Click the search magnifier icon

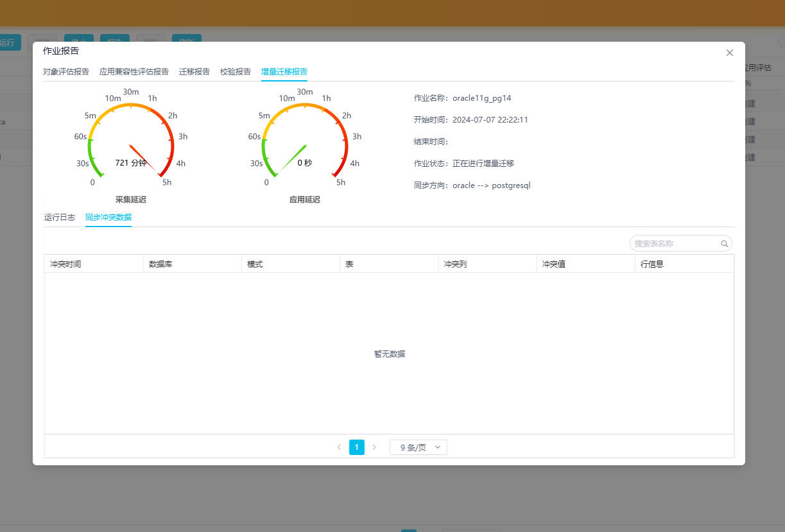click(725, 244)
